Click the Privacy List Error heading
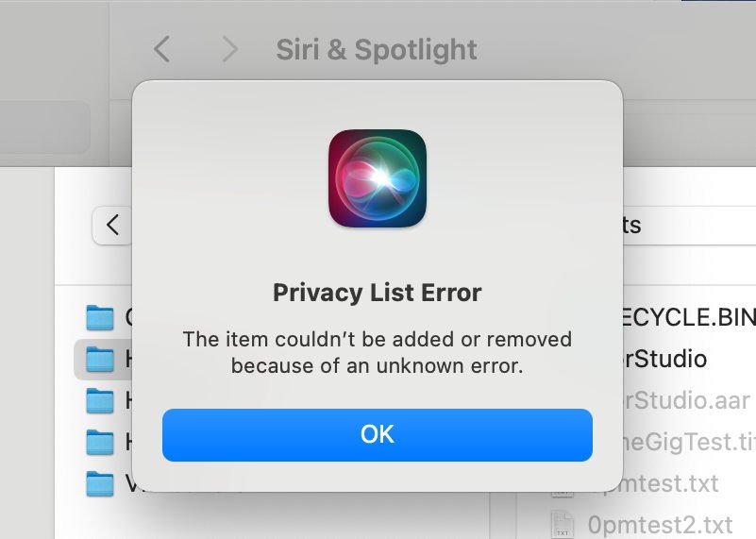The height and width of the screenshot is (539, 756). [378, 293]
